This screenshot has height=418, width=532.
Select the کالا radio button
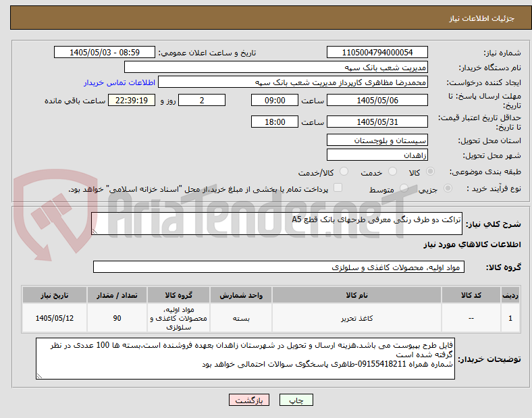[430, 172]
